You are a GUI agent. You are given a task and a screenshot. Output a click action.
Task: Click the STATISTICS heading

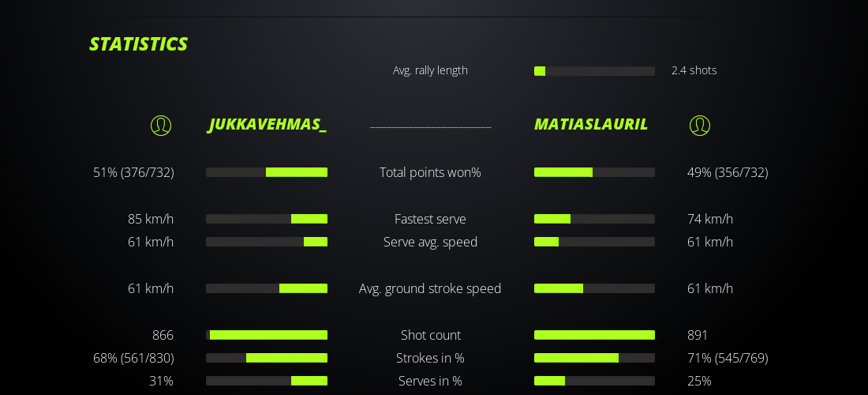pyautogui.click(x=138, y=44)
